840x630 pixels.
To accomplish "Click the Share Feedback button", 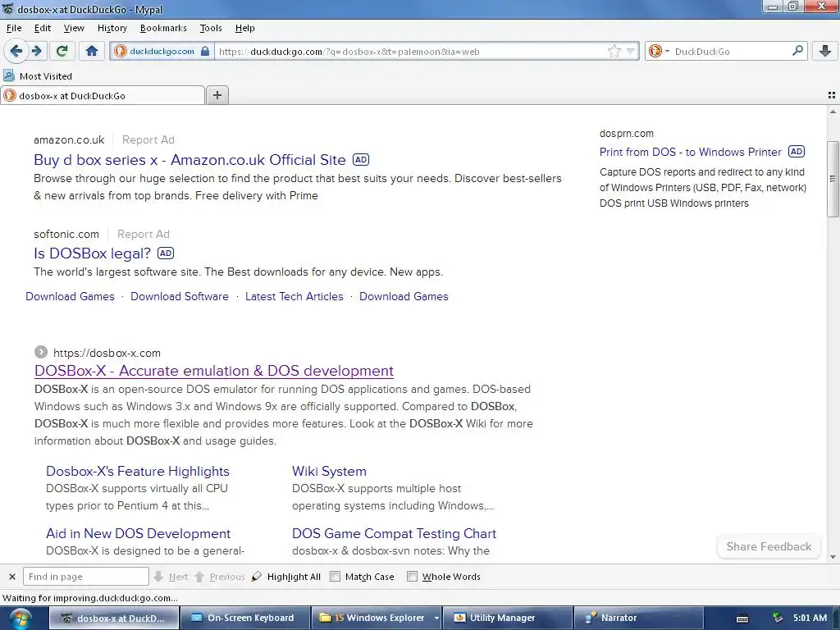I will [x=769, y=546].
